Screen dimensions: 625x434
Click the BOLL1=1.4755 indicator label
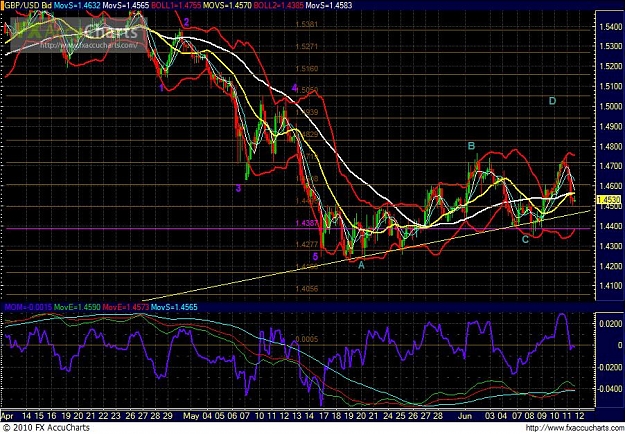coord(175,5)
